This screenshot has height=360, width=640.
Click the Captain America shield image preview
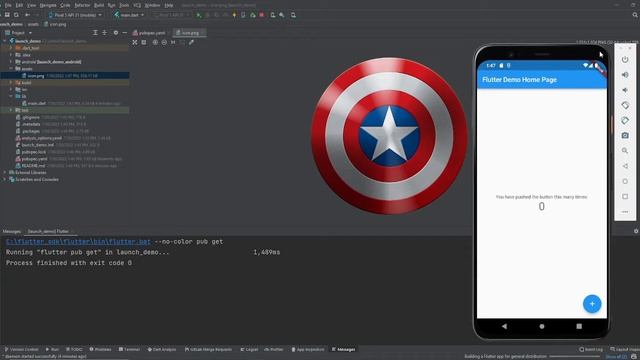click(389, 136)
